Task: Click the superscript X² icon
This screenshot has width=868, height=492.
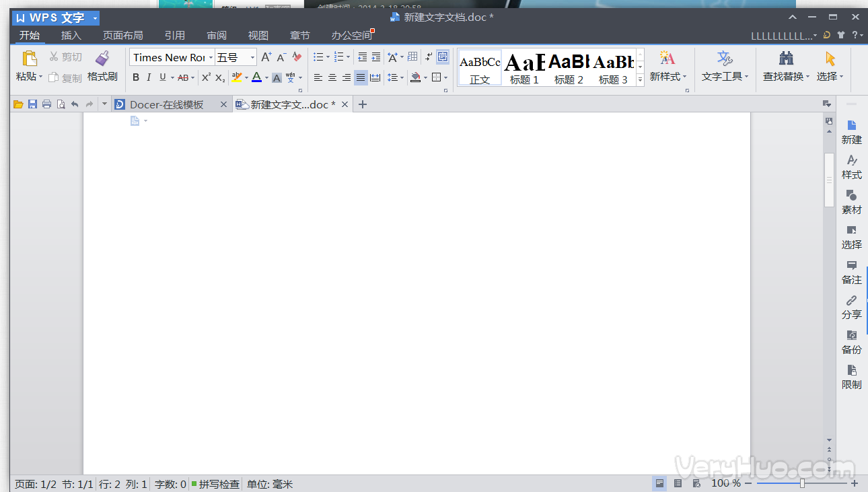Action: click(207, 77)
